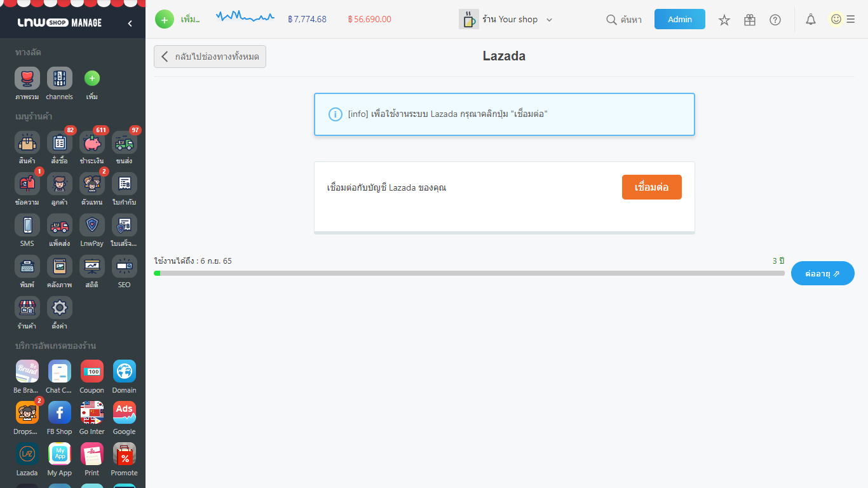Click the blue Admin button
868x488 pixels.
[680, 19]
